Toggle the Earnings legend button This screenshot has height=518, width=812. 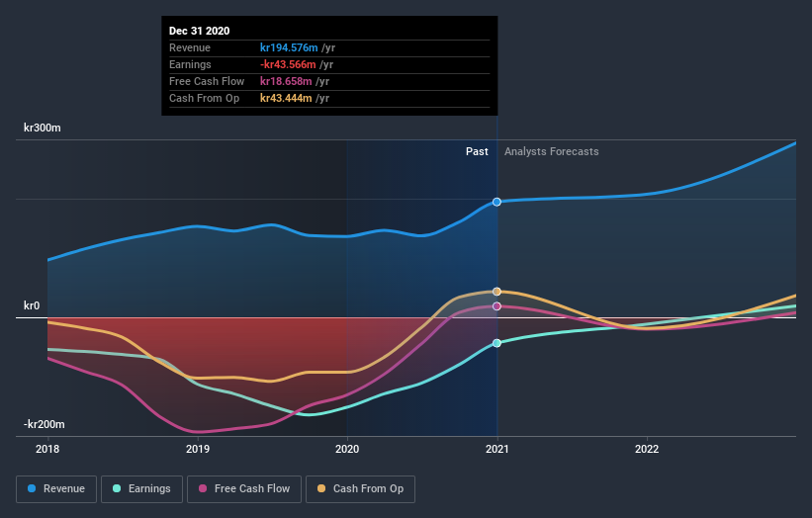coord(141,489)
